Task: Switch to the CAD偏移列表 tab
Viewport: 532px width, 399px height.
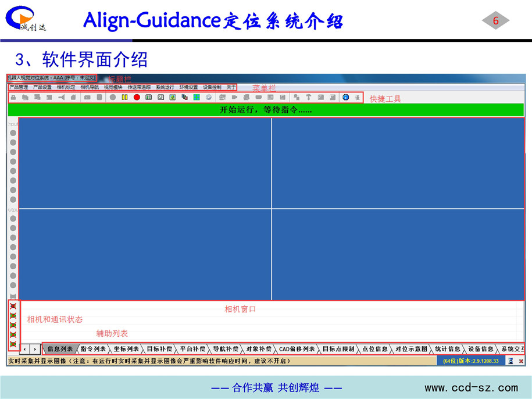Action: [297, 349]
